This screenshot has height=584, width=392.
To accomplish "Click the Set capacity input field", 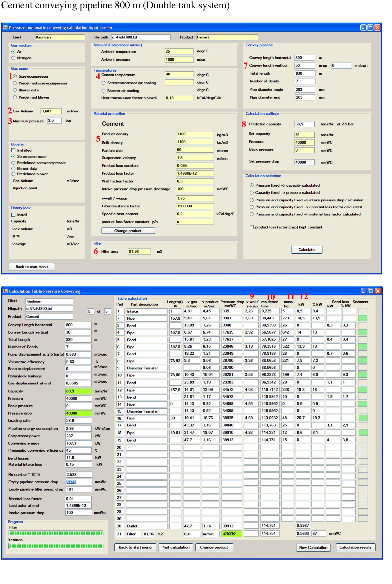I will pyautogui.click(x=304, y=134).
